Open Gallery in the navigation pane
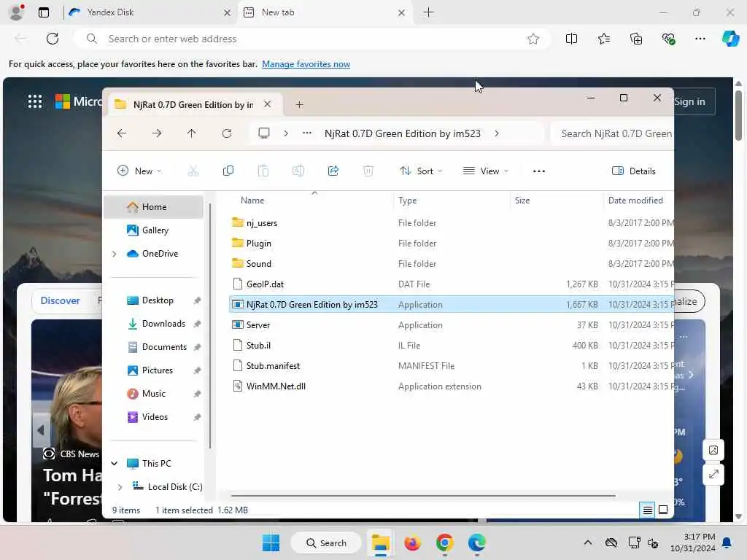Viewport: 747px width, 560px height. coord(155,230)
